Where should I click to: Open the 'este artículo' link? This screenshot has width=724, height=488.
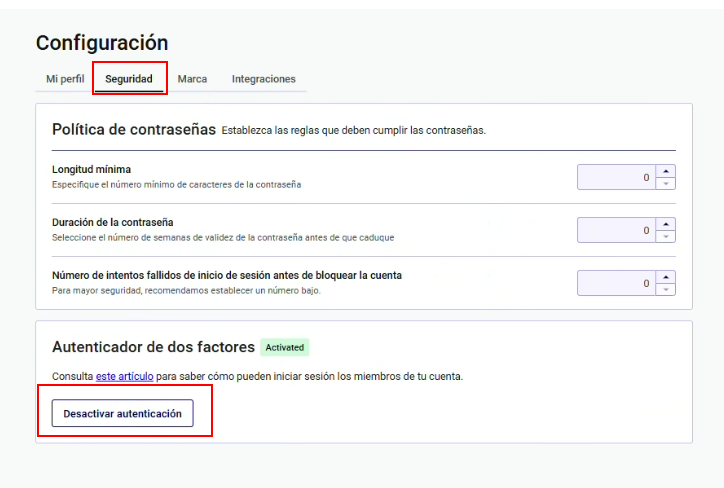click(122, 376)
